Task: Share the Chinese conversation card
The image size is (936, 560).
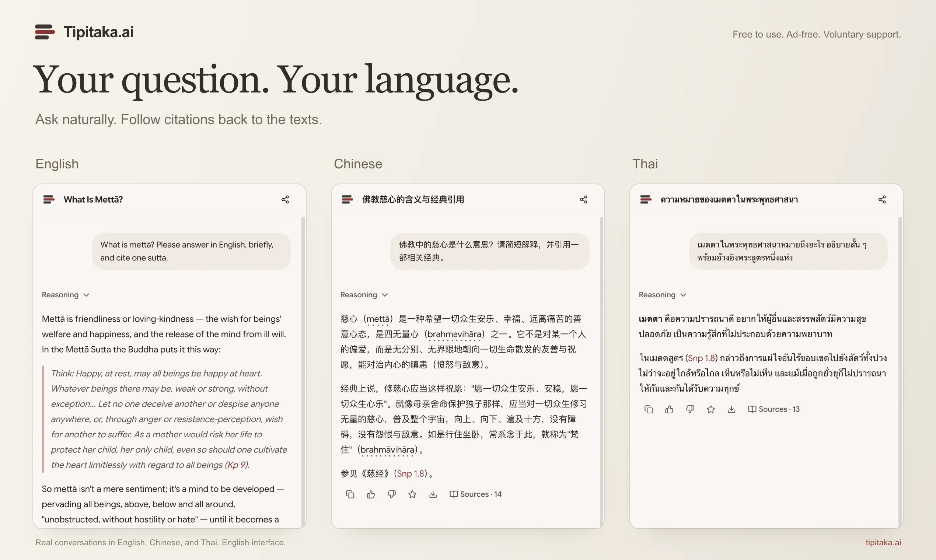Action: 583,200
